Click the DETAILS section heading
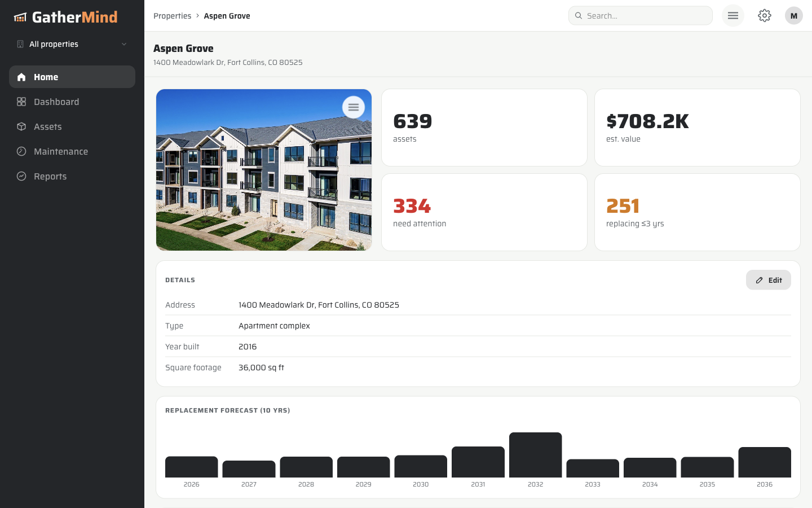 [x=180, y=280]
